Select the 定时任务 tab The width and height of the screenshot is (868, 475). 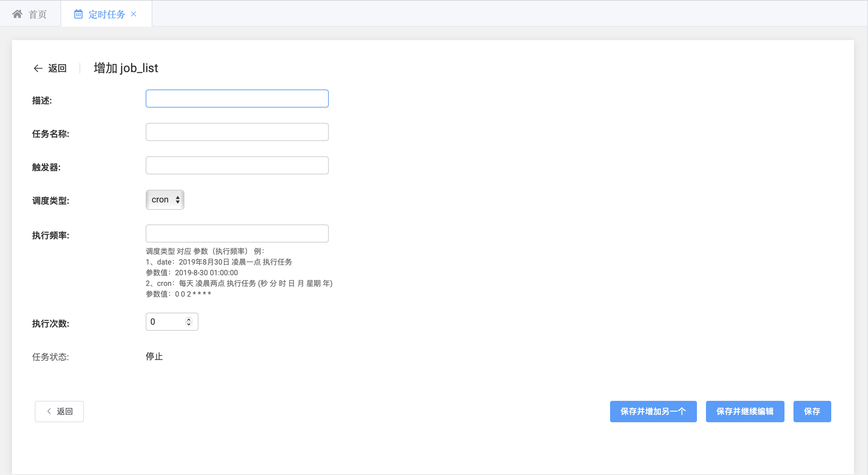point(107,14)
